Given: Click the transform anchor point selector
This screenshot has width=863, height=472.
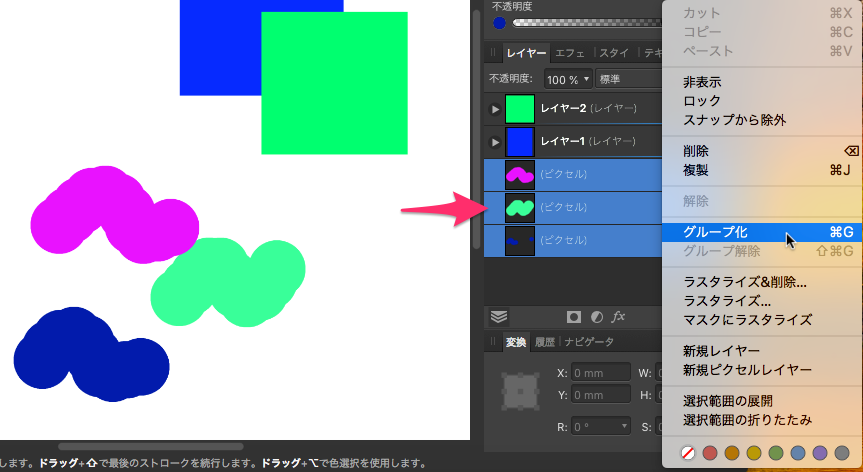Looking at the screenshot, I should (519, 390).
